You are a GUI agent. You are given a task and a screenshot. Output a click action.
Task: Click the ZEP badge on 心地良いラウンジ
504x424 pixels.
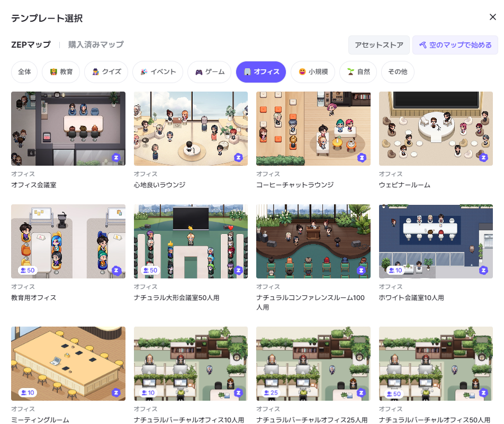click(x=238, y=158)
